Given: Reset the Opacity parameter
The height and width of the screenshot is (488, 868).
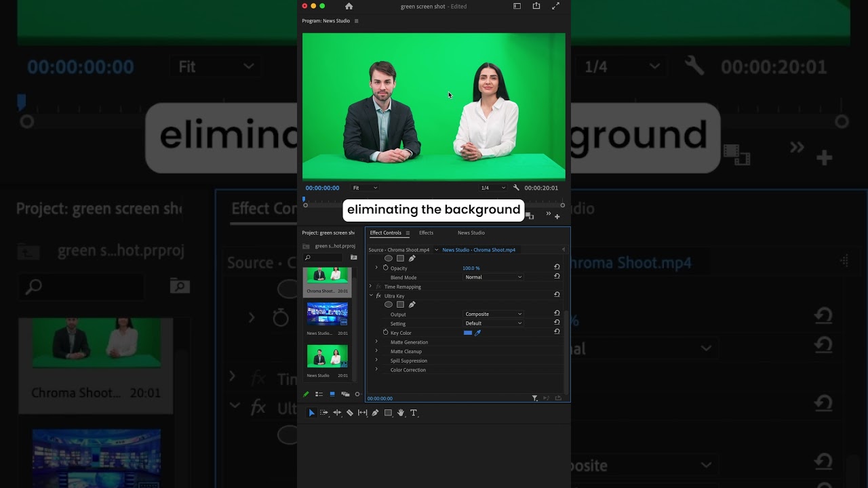Looking at the screenshot, I should pyautogui.click(x=557, y=267).
